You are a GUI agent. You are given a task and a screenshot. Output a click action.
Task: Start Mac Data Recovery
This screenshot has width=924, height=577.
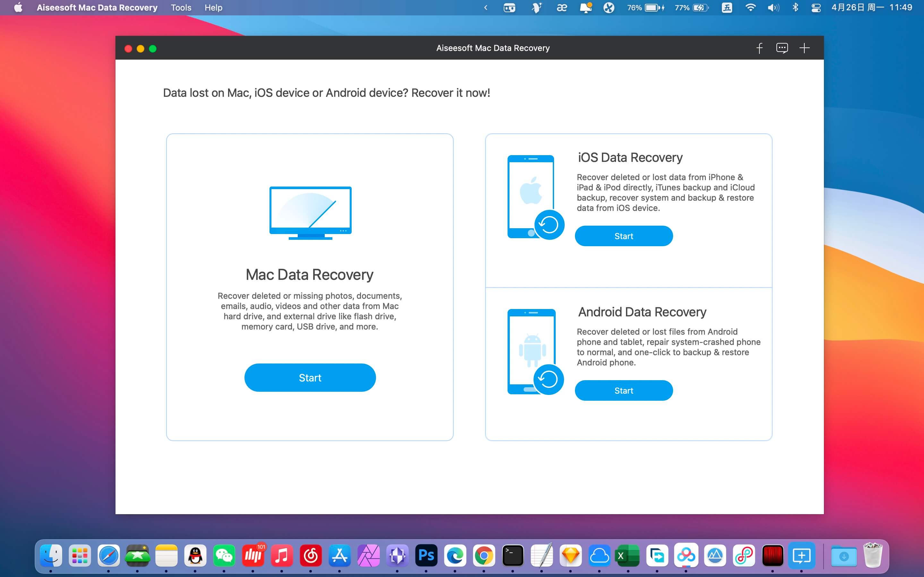click(x=310, y=377)
